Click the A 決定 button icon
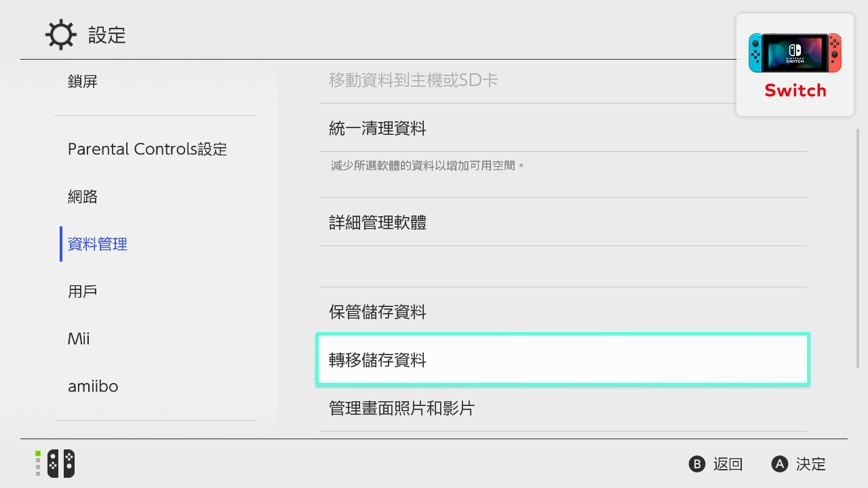The height and width of the screenshot is (488, 868). coord(778,464)
